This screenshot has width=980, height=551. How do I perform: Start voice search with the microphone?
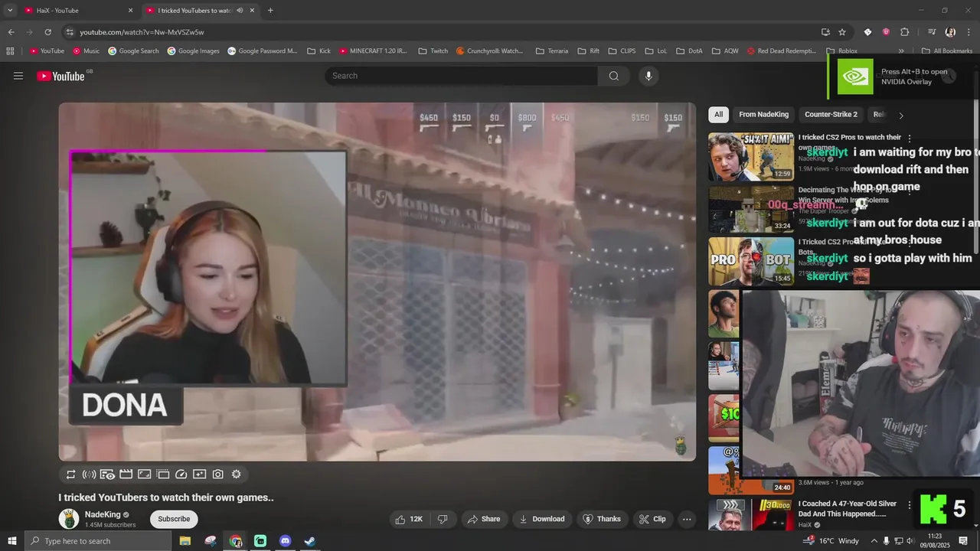tap(648, 76)
